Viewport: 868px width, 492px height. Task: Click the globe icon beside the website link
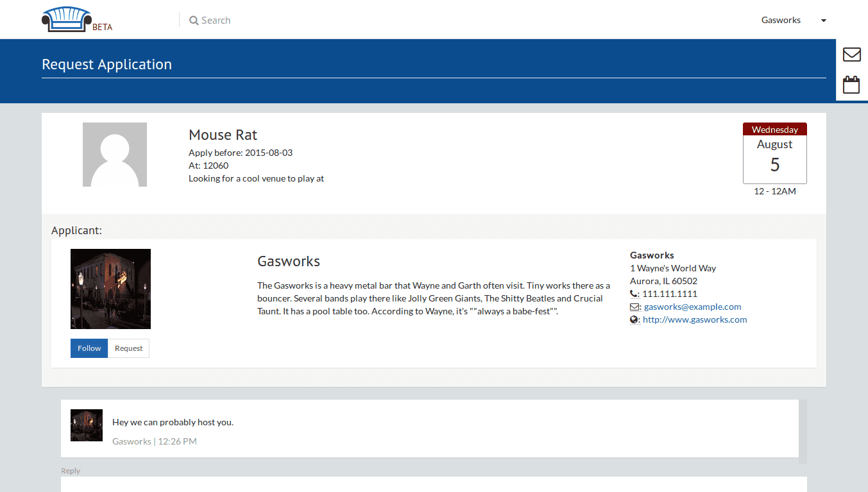(x=634, y=319)
